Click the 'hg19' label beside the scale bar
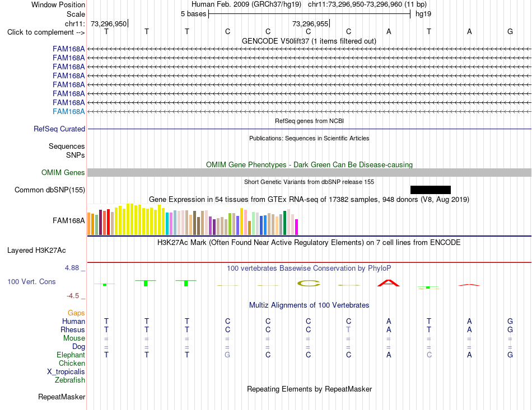532x410 pixels. click(x=423, y=14)
